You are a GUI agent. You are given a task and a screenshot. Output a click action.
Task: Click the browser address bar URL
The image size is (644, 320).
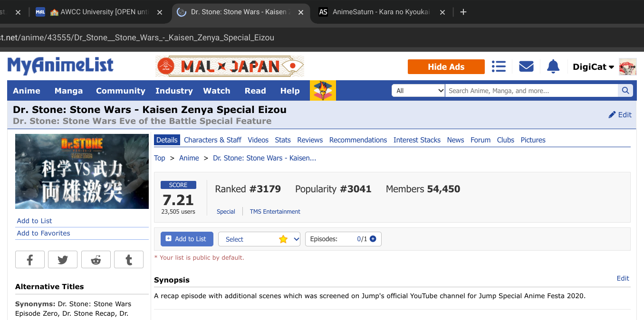137,38
